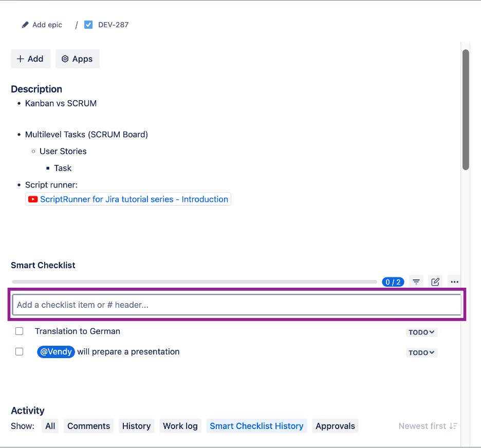
Task: Click the YouTube icon on the ScriptRunner card
Action: (33, 199)
